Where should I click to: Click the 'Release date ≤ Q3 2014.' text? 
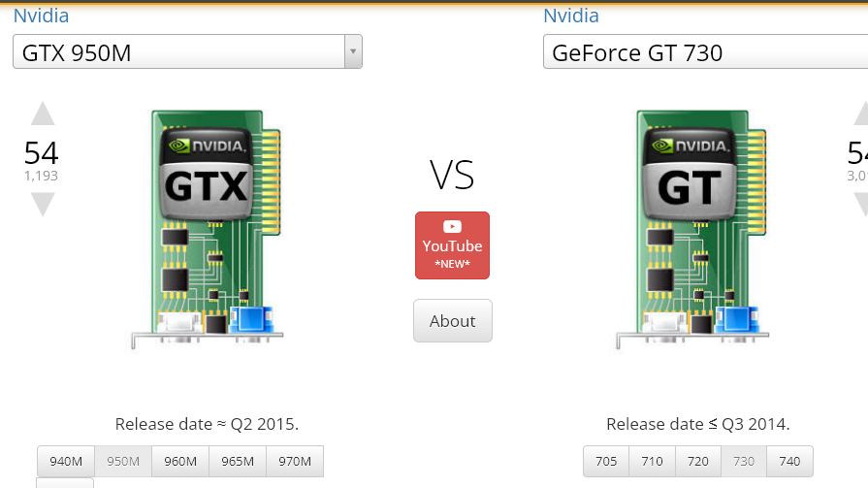[698, 424]
